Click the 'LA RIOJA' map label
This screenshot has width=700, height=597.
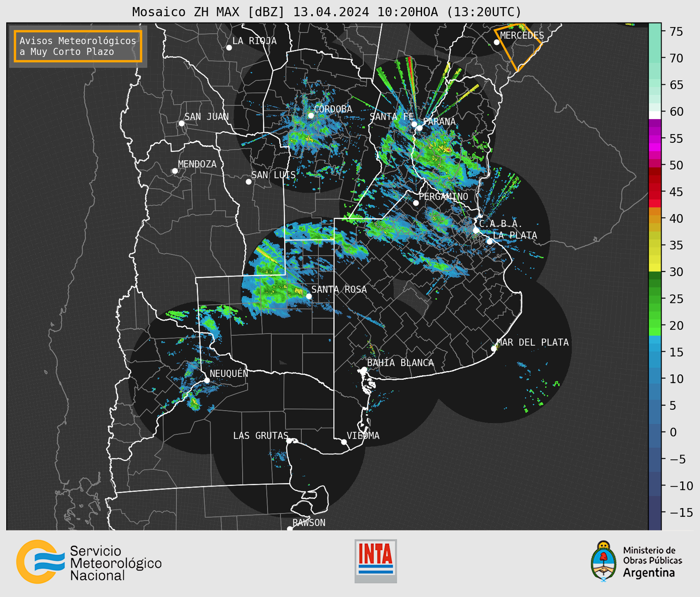(x=254, y=41)
